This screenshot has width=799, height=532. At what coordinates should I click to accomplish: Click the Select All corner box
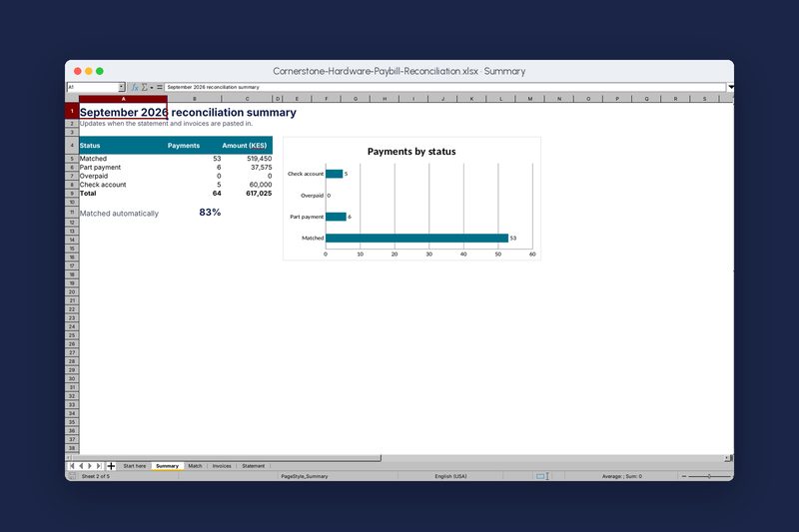[x=72, y=99]
